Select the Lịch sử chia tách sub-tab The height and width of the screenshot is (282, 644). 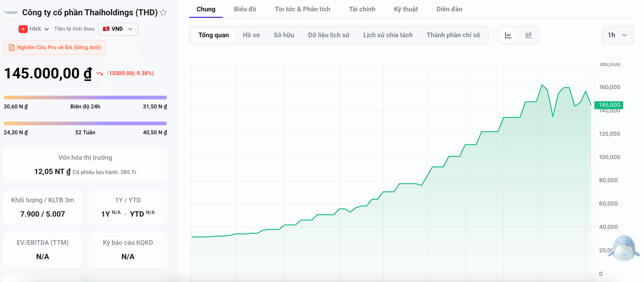(388, 35)
